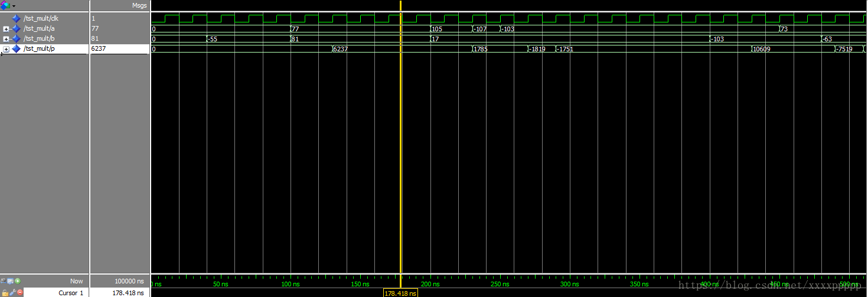
Task: Click waveform value -63 on signal b
Action: coord(827,39)
